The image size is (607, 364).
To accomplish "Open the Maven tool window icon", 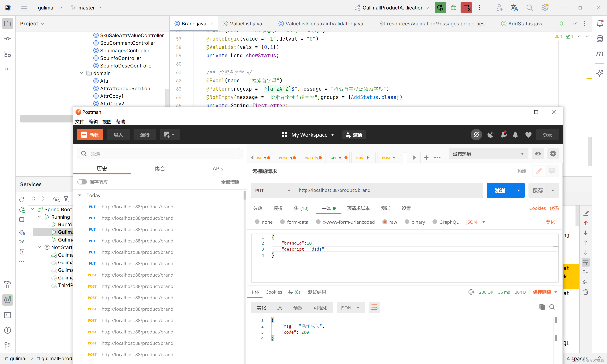I will [x=600, y=53].
